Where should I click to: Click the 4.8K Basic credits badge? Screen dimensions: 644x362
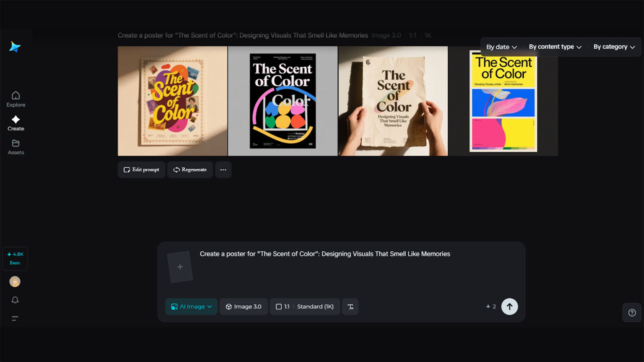(15, 259)
